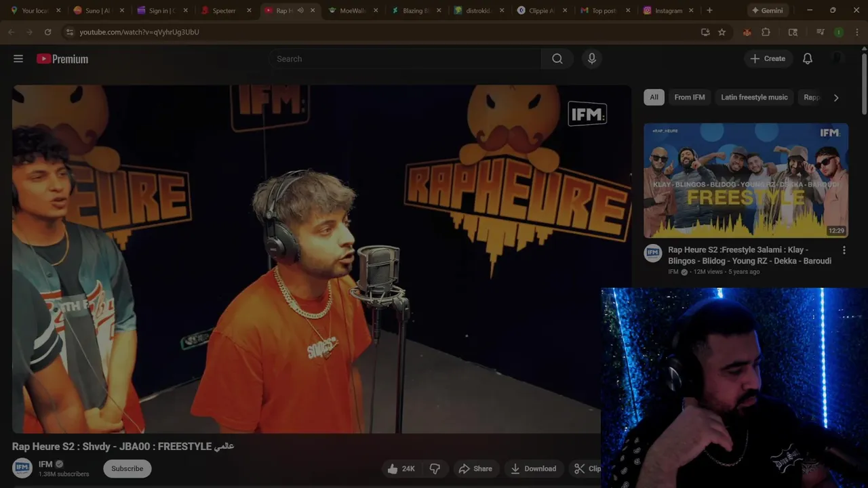The image size is (868, 488).
Task: Click the 12:29 duration badge
Action: pyautogui.click(x=836, y=230)
